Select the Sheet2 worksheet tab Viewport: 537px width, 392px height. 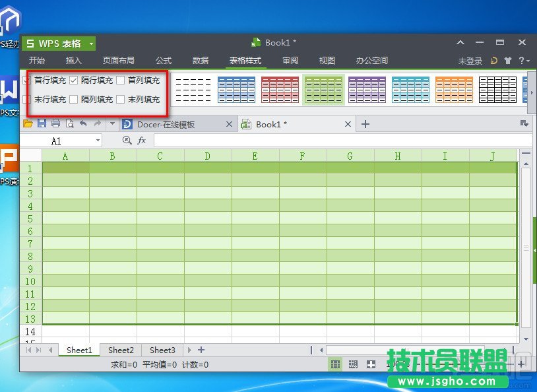pyautogui.click(x=120, y=350)
